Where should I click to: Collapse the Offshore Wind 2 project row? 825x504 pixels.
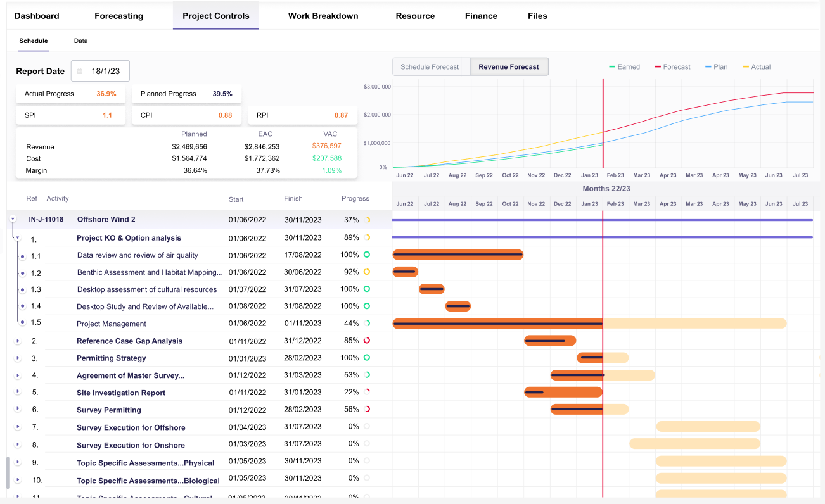(x=12, y=220)
